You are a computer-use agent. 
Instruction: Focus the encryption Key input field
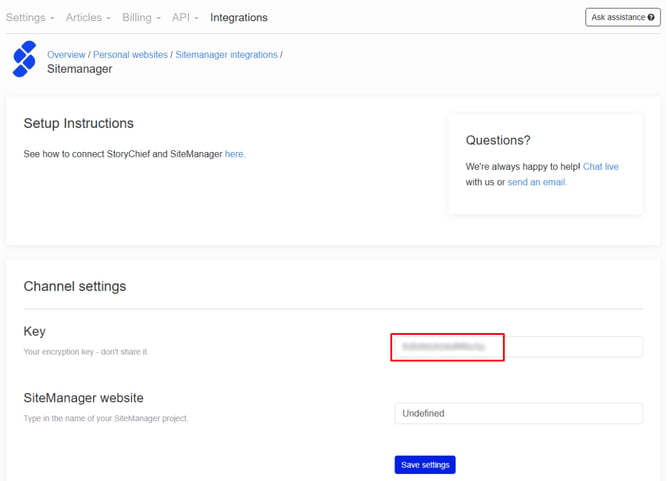click(x=518, y=347)
